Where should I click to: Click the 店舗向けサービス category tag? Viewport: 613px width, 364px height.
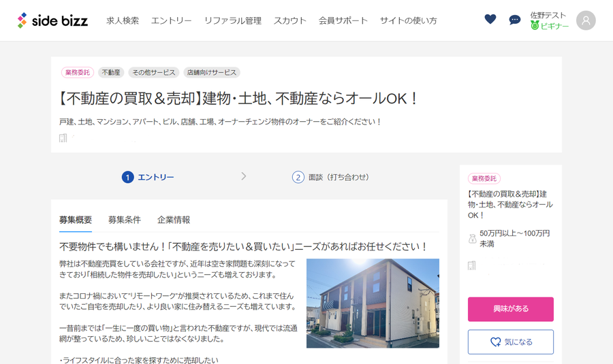[x=212, y=72]
